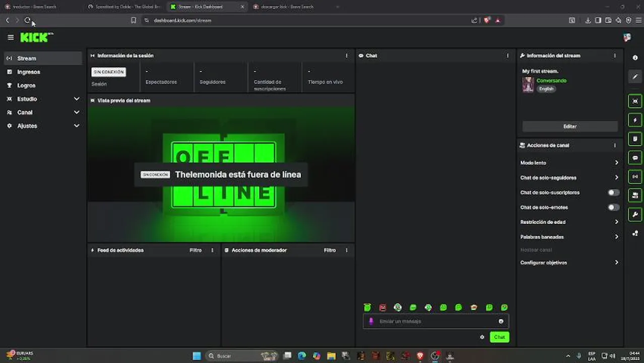Open the emoji picker in message box
This screenshot has width=644, height=363.
501,321
